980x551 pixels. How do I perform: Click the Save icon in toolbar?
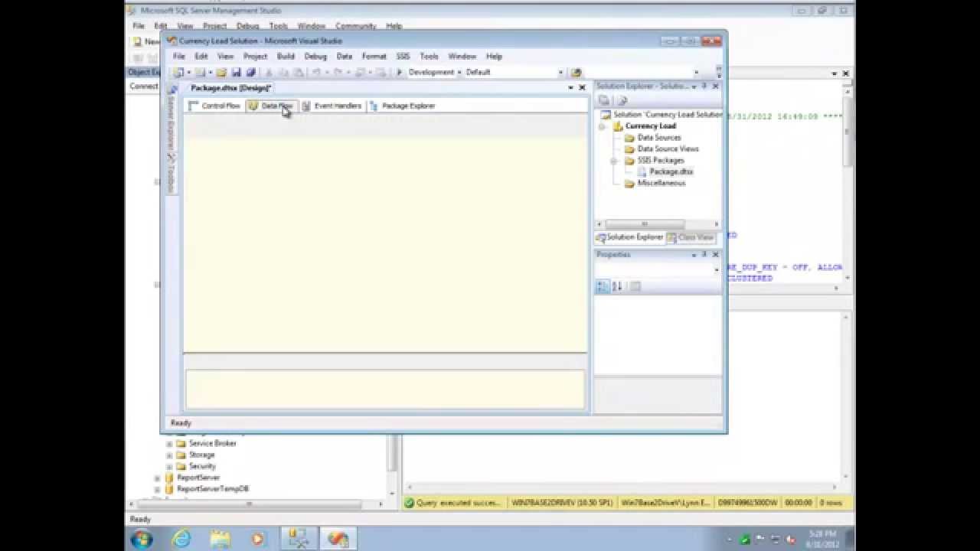pos(236,73)
